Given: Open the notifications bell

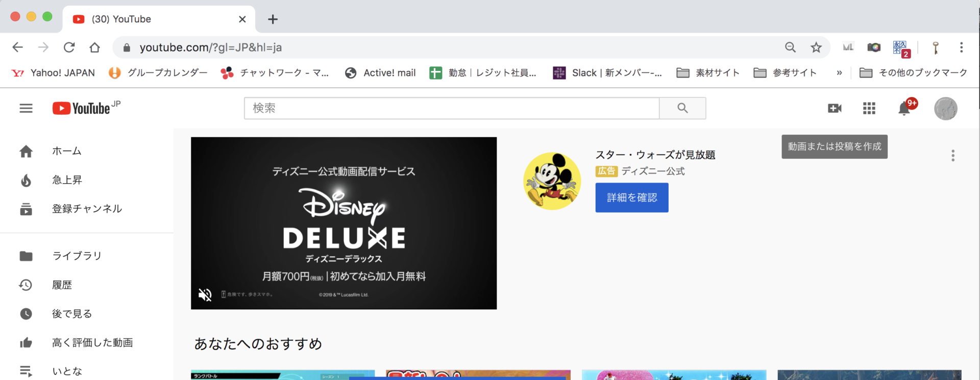Looking at the screenshot, I should 904,108.
